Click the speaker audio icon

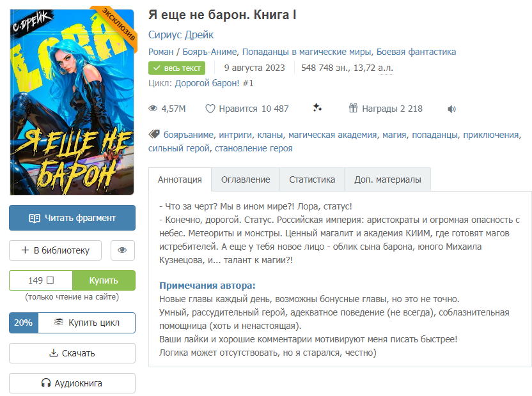(451, 109)
